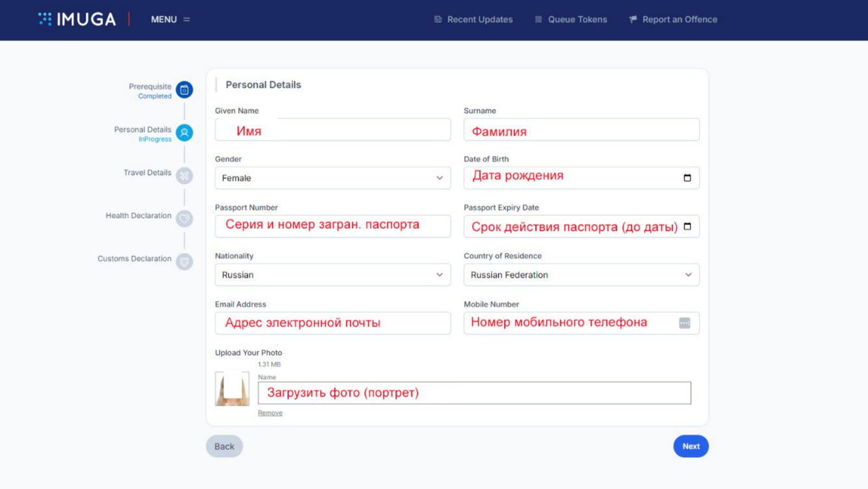Open Queue Tokens in the top bar
Image resolution: width=868 pixels, height=489 pixels.
point(571,20)
